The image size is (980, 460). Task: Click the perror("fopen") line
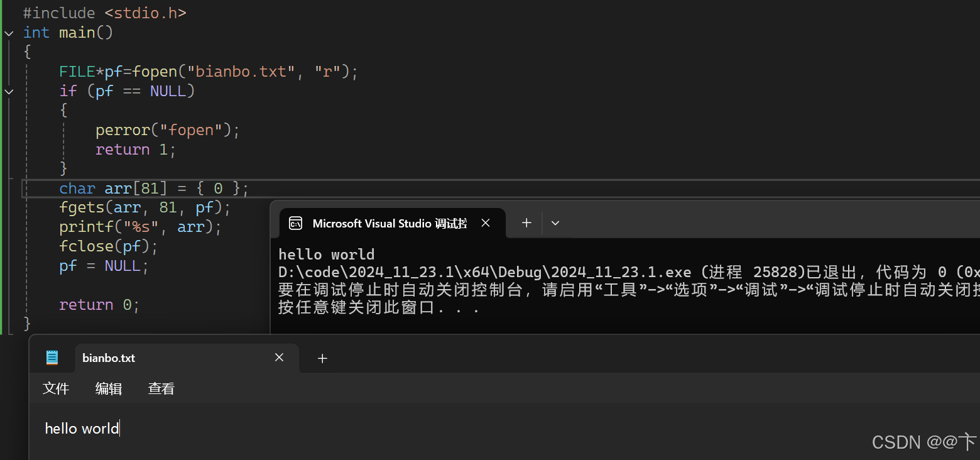point(168,130)
